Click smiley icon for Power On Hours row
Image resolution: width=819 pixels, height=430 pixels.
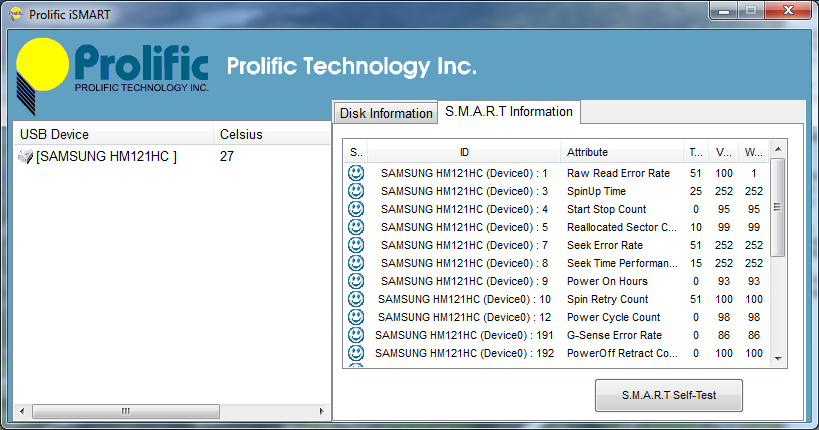355,281
